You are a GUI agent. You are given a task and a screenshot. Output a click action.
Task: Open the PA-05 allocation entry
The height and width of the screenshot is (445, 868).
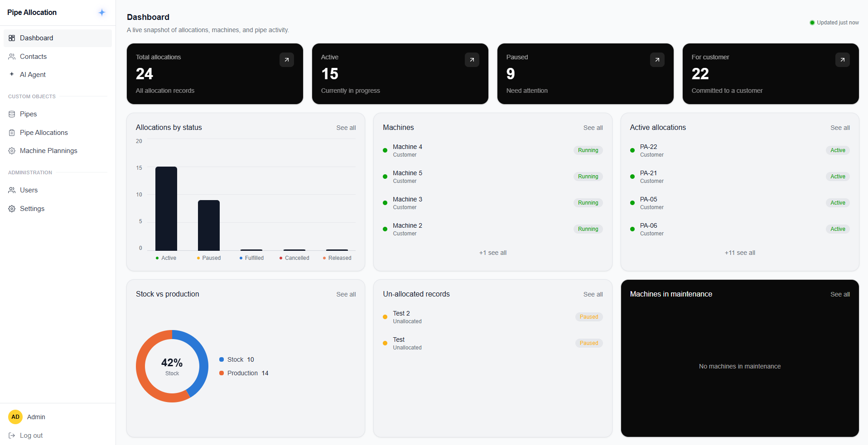pos(740,203)
